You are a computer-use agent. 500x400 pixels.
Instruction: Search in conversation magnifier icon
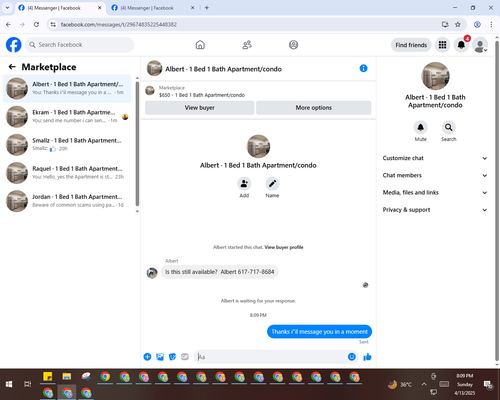pos(449,127)
